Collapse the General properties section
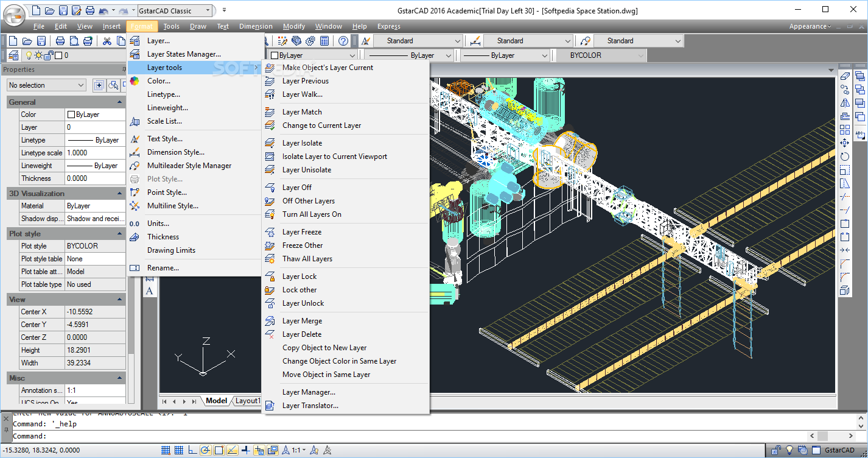868x458 pixels. tap(120, 102)
